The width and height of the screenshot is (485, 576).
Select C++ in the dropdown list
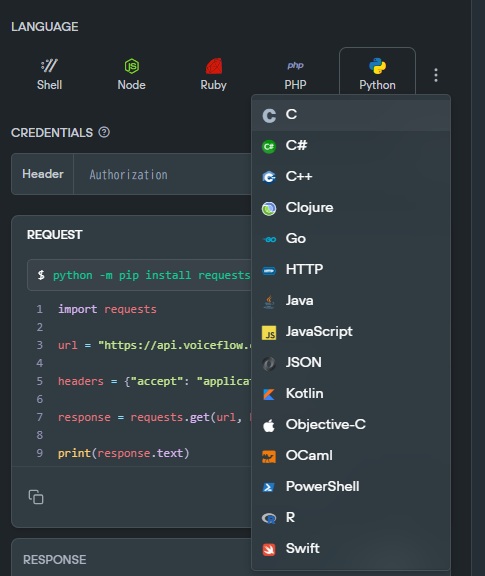tap(351, 177)
